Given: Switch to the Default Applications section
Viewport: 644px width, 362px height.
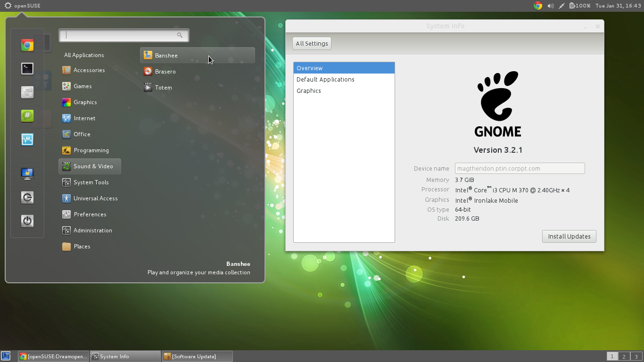Looking at the screenshot, I should click(325, 80).
